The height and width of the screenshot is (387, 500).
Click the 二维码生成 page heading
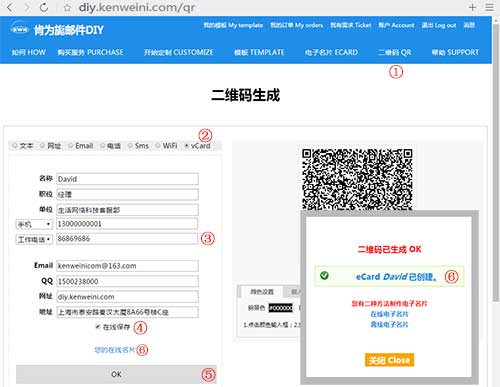(x=246, y=95)
